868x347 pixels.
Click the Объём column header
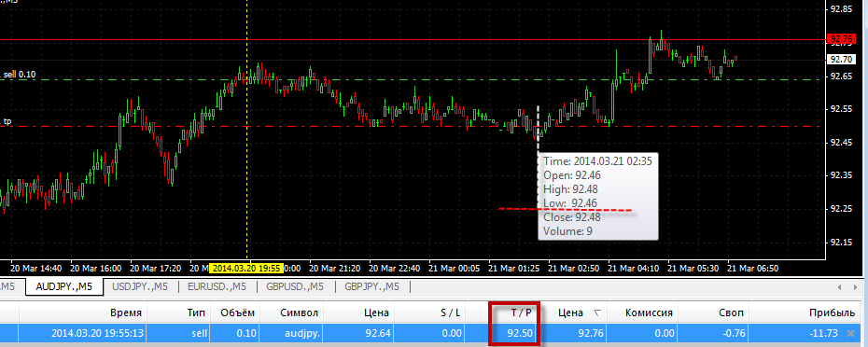235,312
